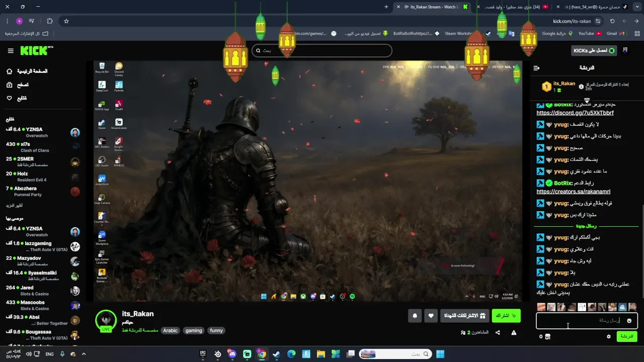Viewport: 644px width, 362px height.
Task: Open Epic Games from the taskbar
Action: pos(203,354)
